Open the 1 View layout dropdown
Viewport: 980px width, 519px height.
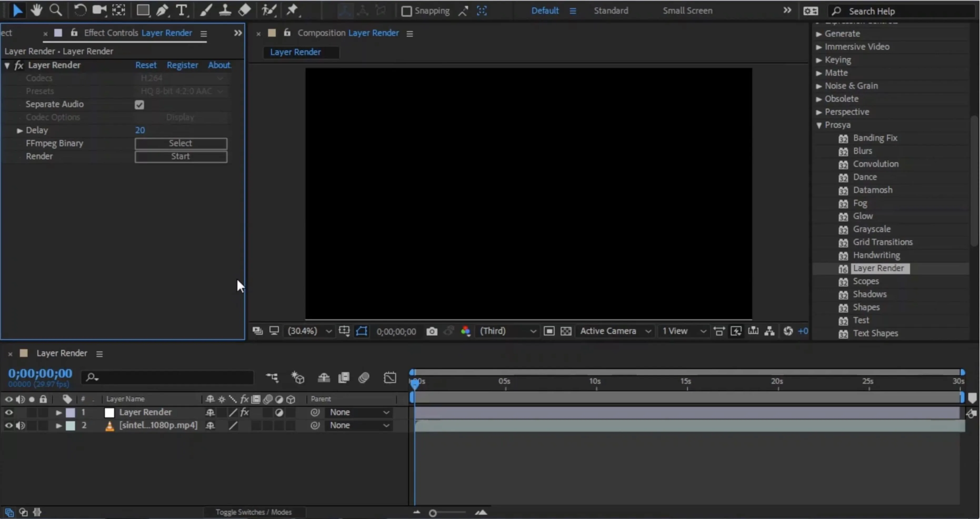pyautogui.click(x=684, y=331)
